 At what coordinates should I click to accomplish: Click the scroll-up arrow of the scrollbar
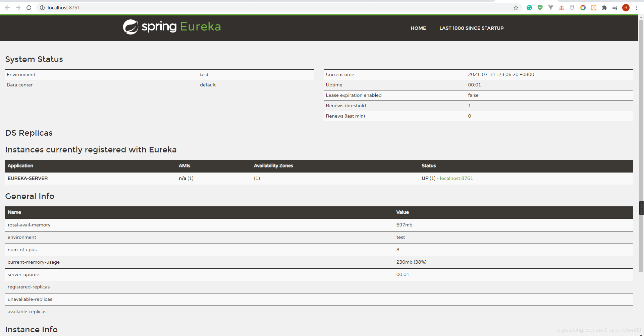click(x=641, y=17)
